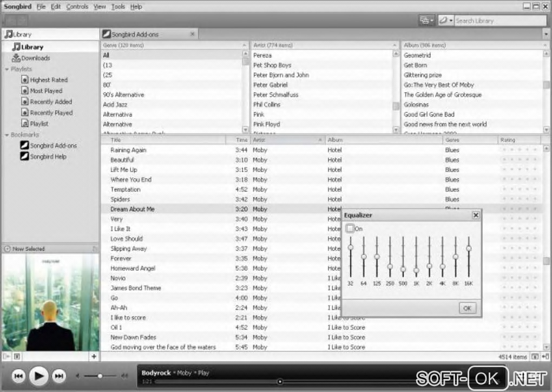
Task: Sort tracks by Rating column
Action: pos(520,140)
